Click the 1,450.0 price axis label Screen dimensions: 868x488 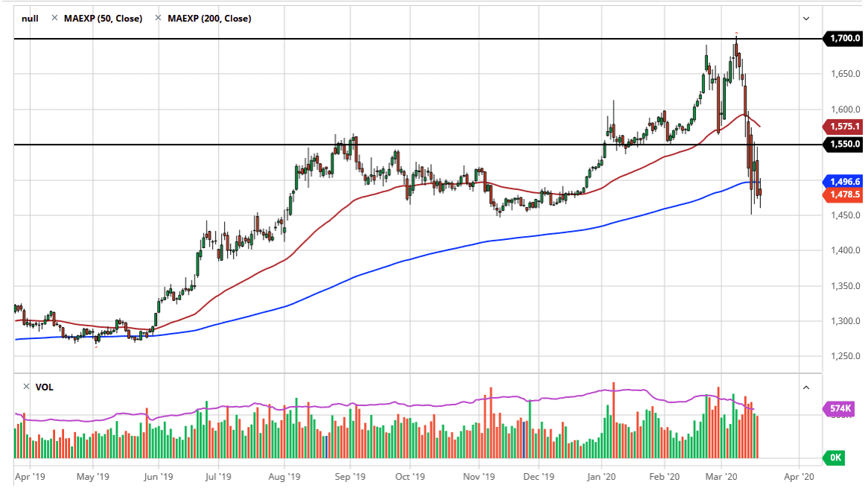pos(846,215)
